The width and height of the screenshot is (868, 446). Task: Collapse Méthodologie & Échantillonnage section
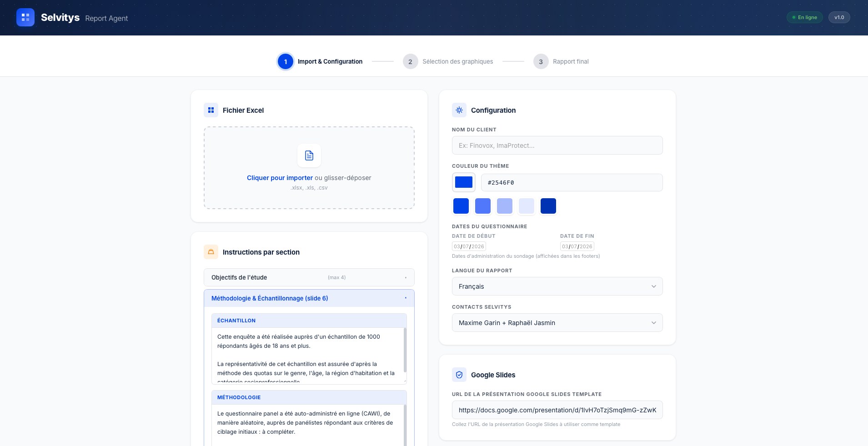[309, 298]
